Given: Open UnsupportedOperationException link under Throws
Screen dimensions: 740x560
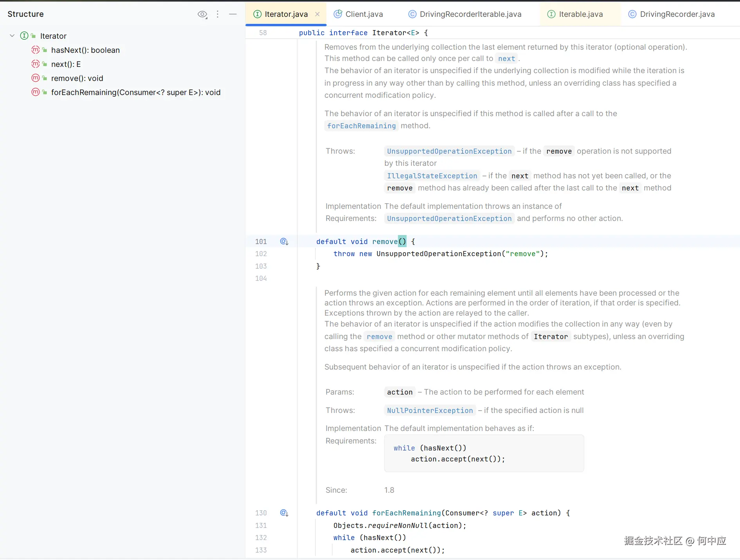Looking at the screenshot, I should click(x=449, y=151).
